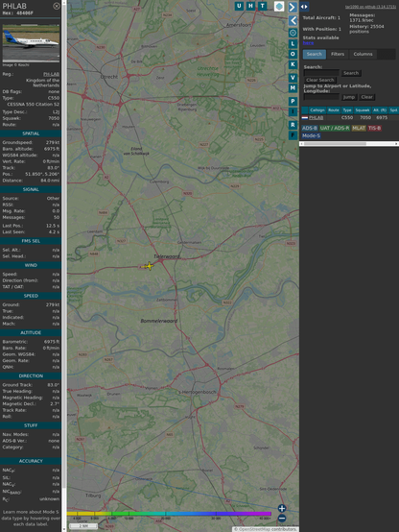This screenshot has height=532, width=399.
Task: Sort table by Alt. (ft) column header
Action: (380, 110)
